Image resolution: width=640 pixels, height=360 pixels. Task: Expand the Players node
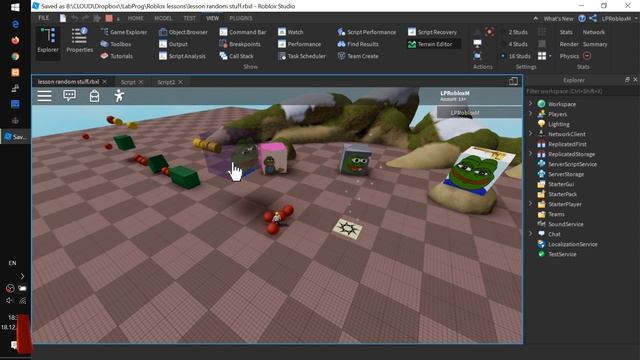pyautogui.click(x=531, y=114)
